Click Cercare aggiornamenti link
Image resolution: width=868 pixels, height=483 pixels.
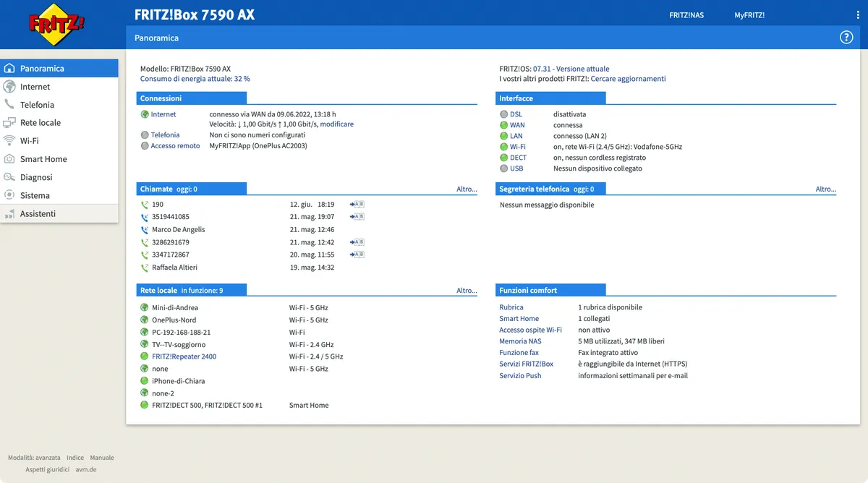pyautogui.click(x=629, y=79)
